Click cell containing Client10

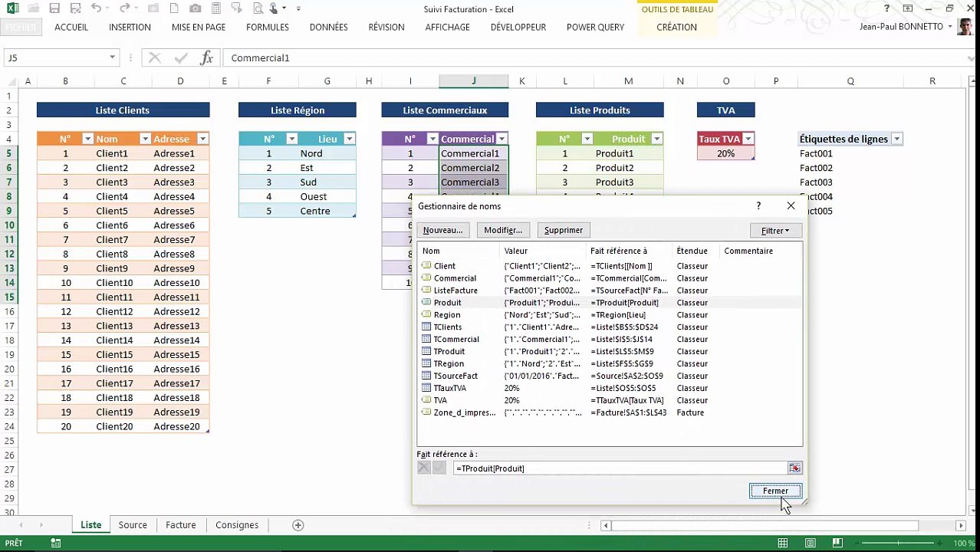123,283
